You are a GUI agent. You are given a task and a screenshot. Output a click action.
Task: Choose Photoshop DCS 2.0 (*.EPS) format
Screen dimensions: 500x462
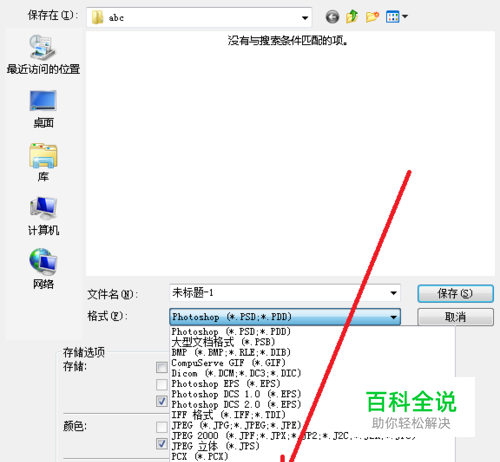click(312, 404)
